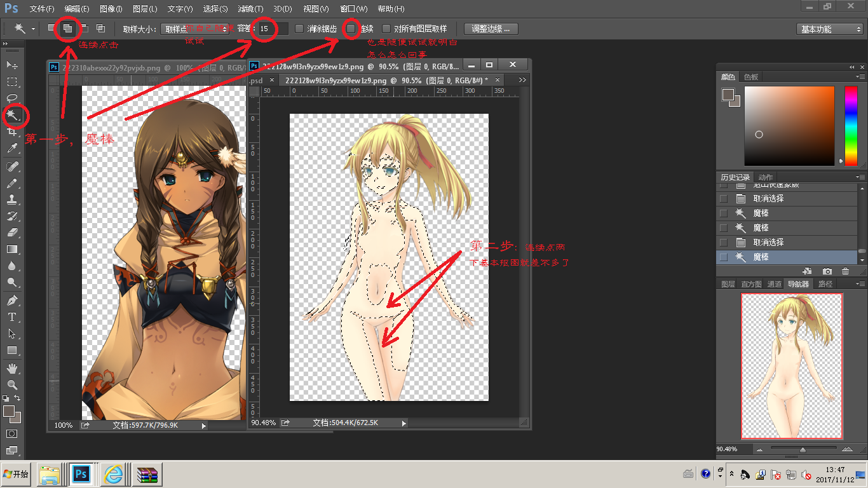This screenshot has width=868, height=488.
Task: Select the Eyedropper tool
Action: point(12,149)
